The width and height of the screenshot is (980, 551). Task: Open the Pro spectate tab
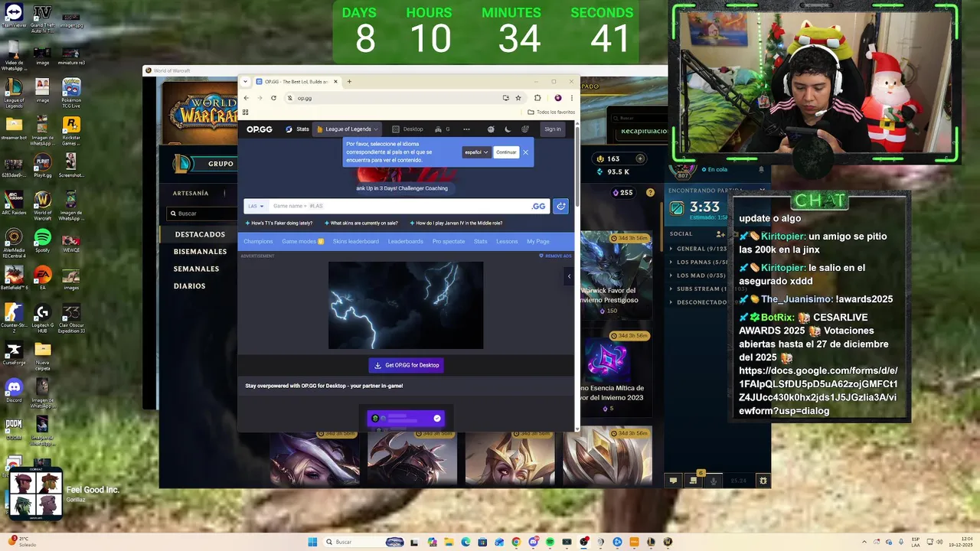pos(449,242)
